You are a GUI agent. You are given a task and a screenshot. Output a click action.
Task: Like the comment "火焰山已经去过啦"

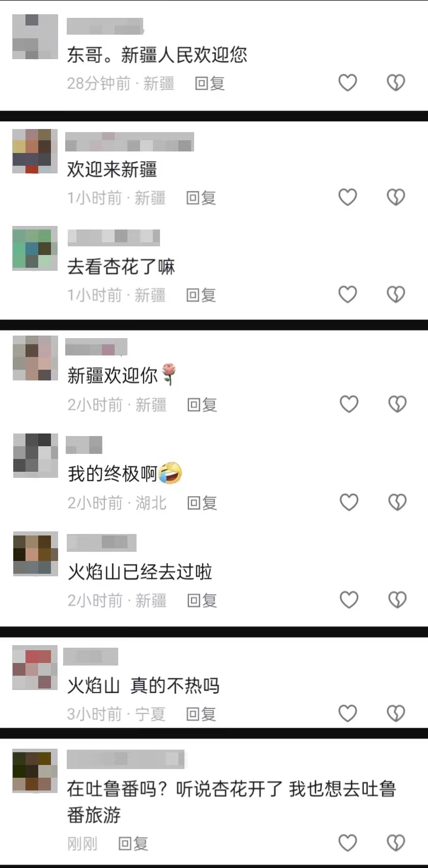click(x=349, y=600)
